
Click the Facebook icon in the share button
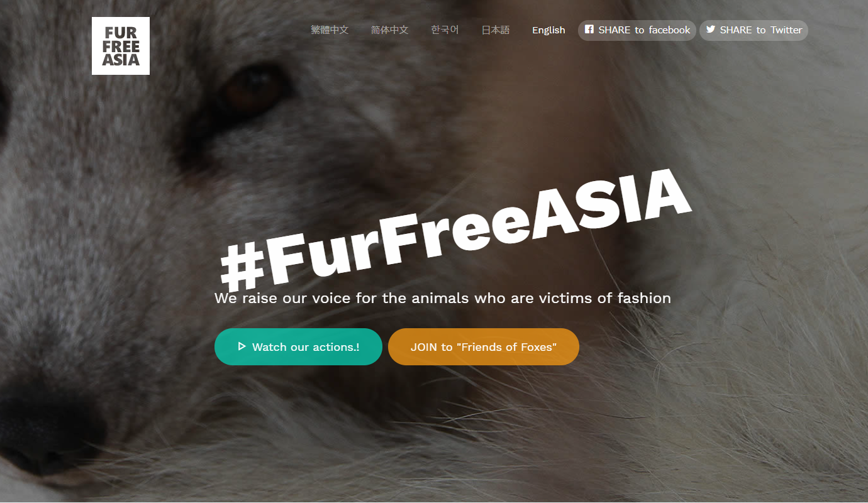(x=589, y=30)
